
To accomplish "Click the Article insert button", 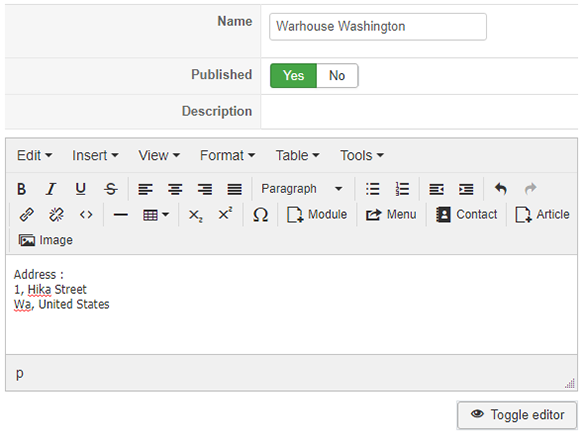I will 542,215.
